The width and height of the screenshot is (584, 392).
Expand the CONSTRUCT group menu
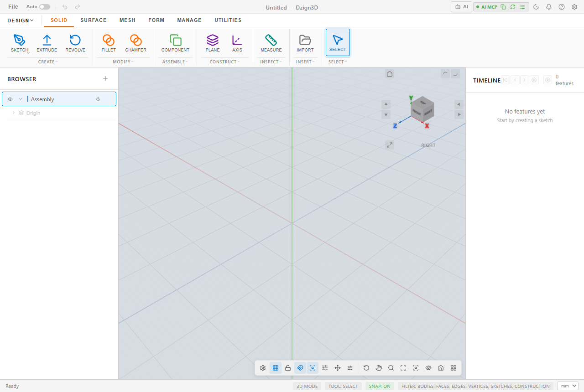(x=225, y=62)
